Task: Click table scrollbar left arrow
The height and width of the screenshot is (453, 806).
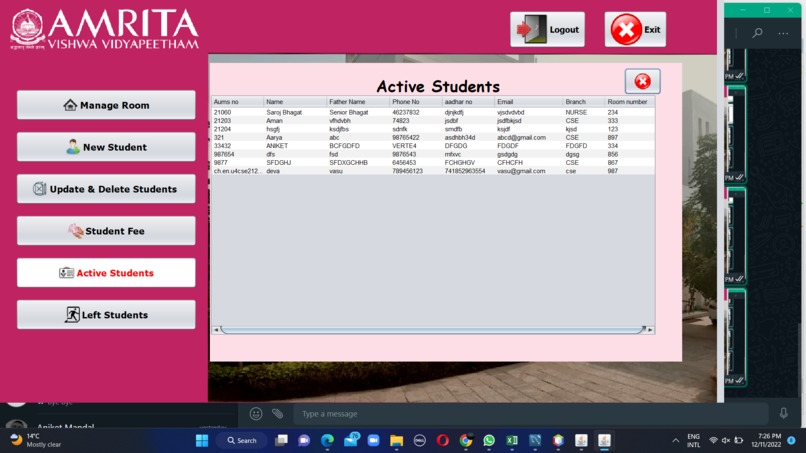Action: pyautogui.click(x=216, y=330)
